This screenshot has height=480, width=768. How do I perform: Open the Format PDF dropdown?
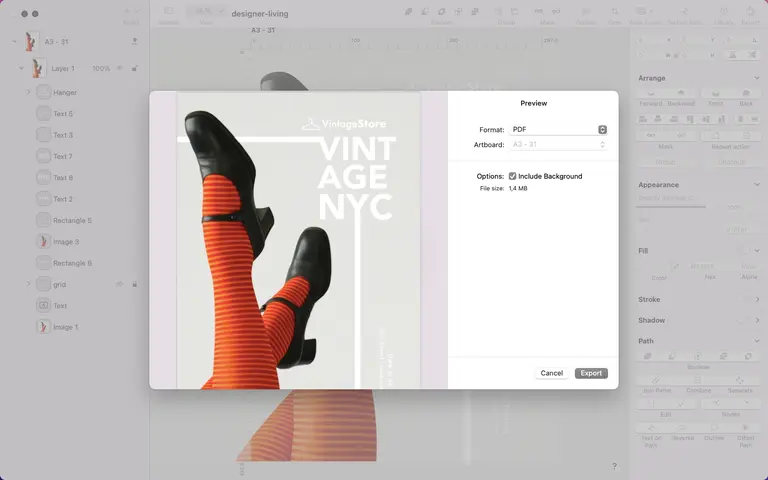pos(558,129)
